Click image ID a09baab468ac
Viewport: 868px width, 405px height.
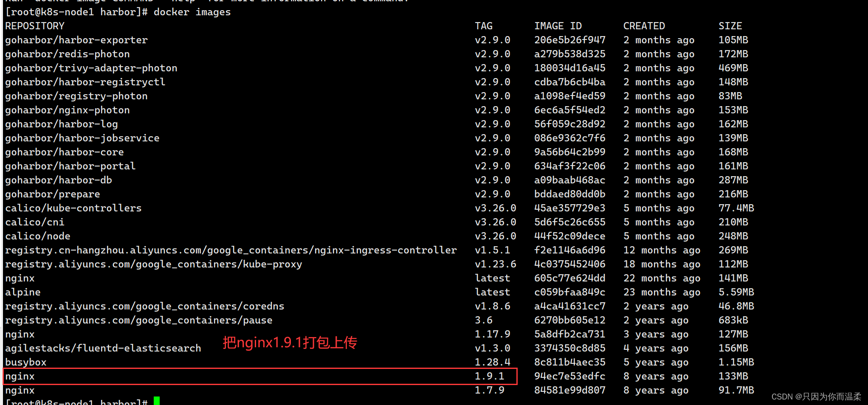(570, 180)
